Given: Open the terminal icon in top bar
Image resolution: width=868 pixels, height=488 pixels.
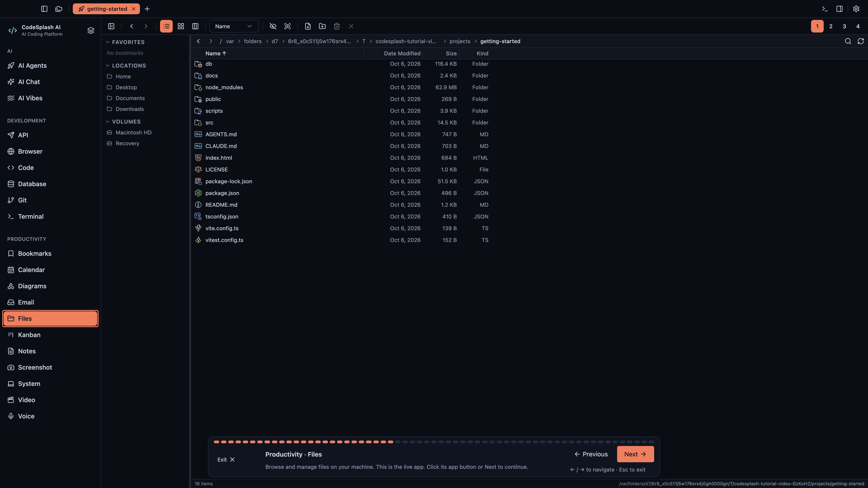Looking at the screenshot, I should (825, 9).
